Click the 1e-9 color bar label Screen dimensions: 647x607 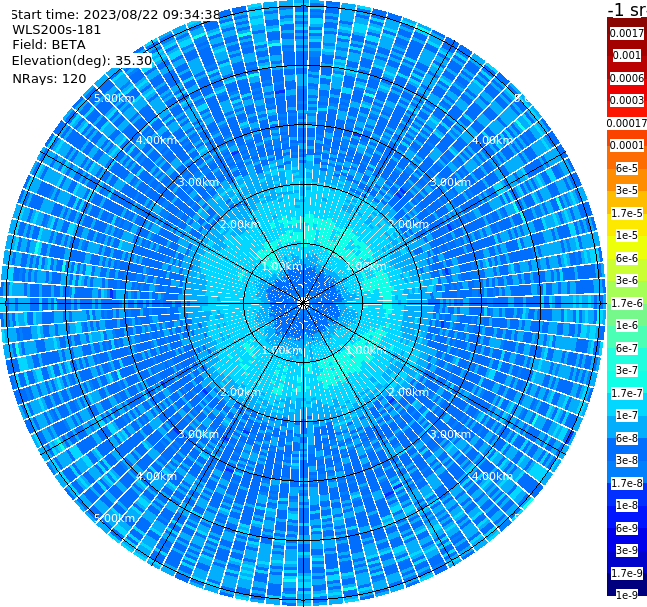[627, 595]
